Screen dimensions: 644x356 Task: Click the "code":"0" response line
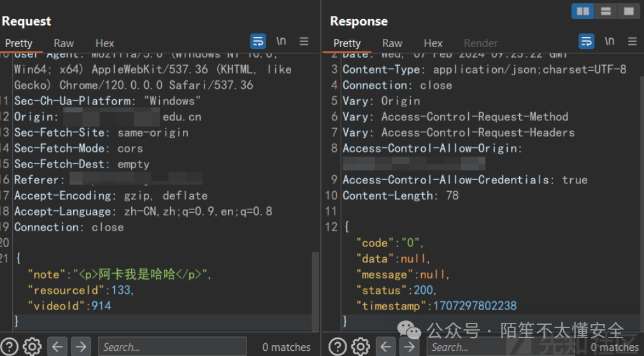point(390,243)
